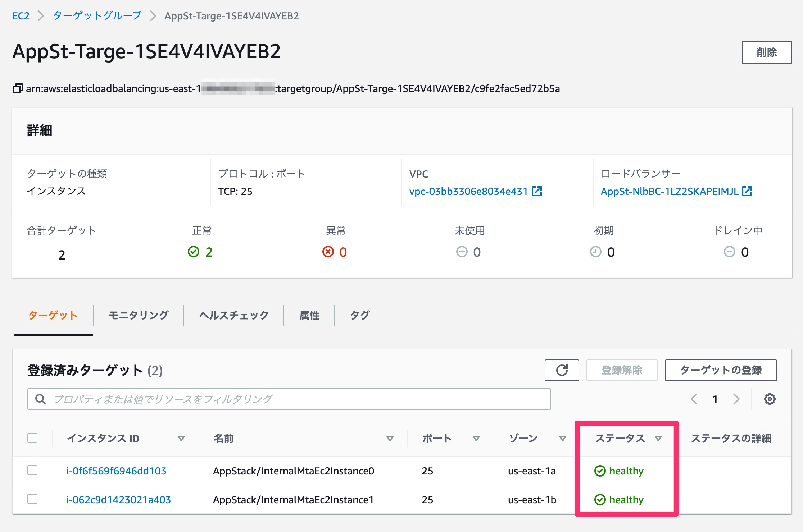Switch to the モニタリング tab
Screen dimensions: 803x532
[x=139, y=315]
